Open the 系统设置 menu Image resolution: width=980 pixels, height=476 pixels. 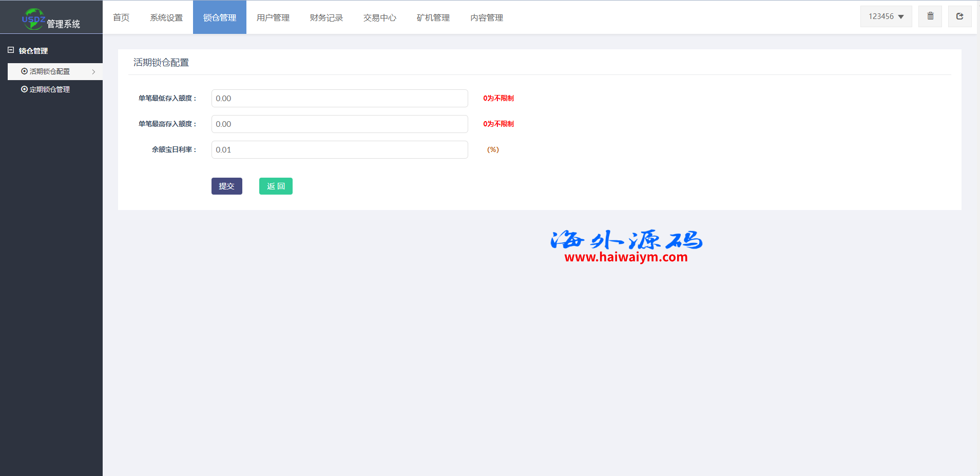(166, 17)
